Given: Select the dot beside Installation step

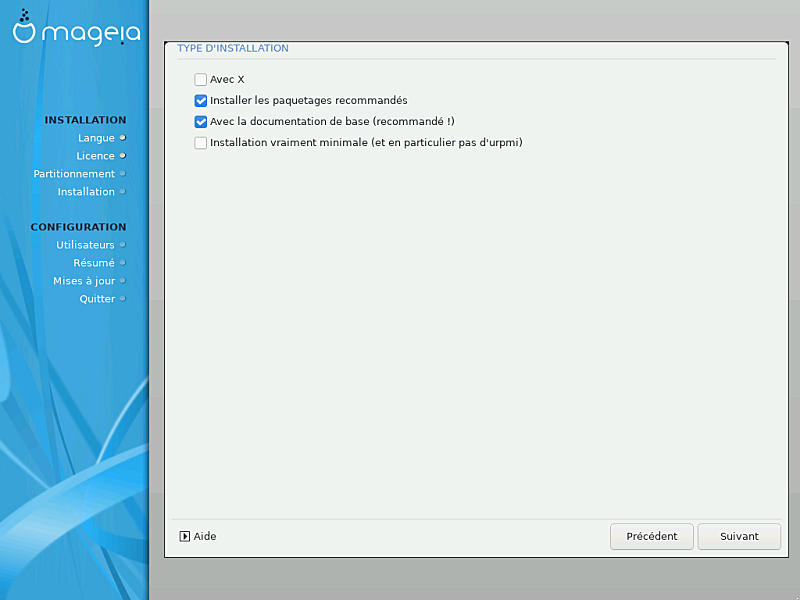Looking at the screenshot, I should tap(122, 192).
